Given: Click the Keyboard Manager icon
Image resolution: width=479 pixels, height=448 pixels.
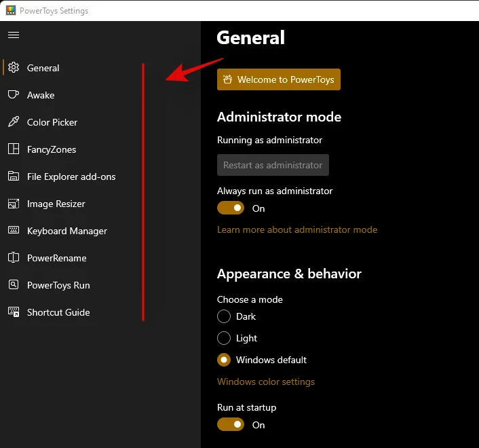Looking at the screenshot, I should coord(14,231).
